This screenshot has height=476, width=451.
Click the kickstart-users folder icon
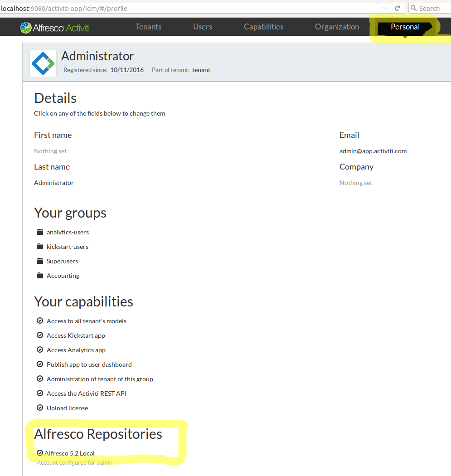[40, 247]
